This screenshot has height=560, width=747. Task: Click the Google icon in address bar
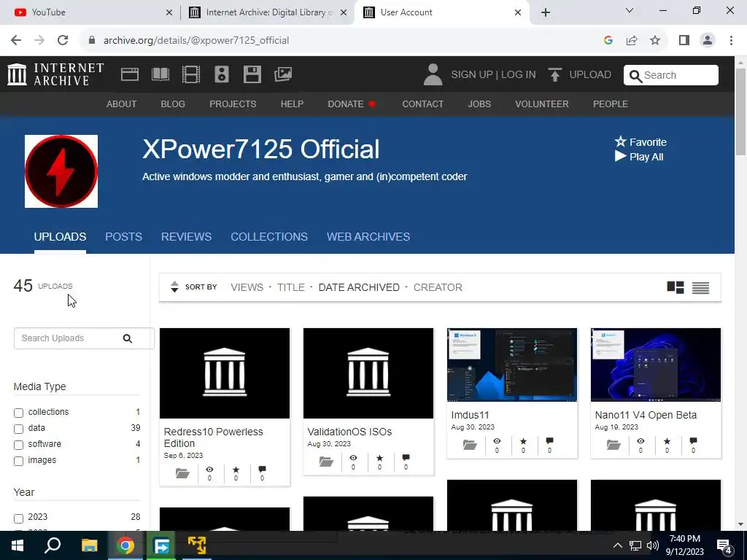608,41
